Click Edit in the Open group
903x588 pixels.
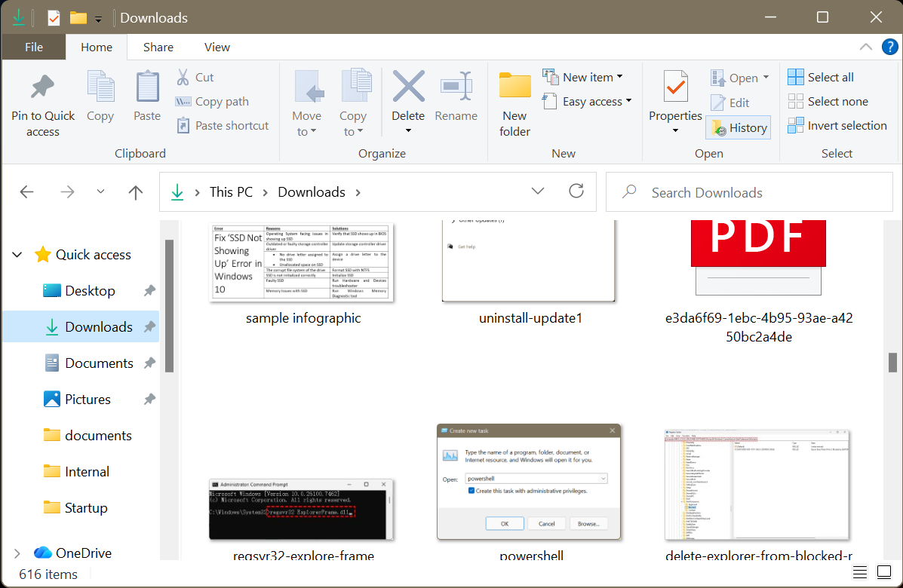point(729,103)
